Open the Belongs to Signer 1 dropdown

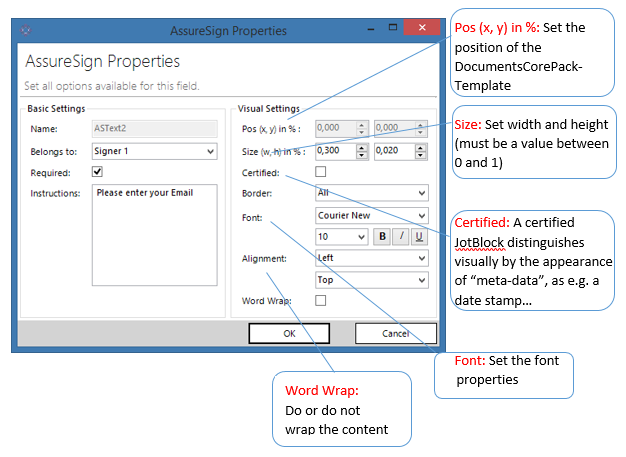tap(155, 151)
